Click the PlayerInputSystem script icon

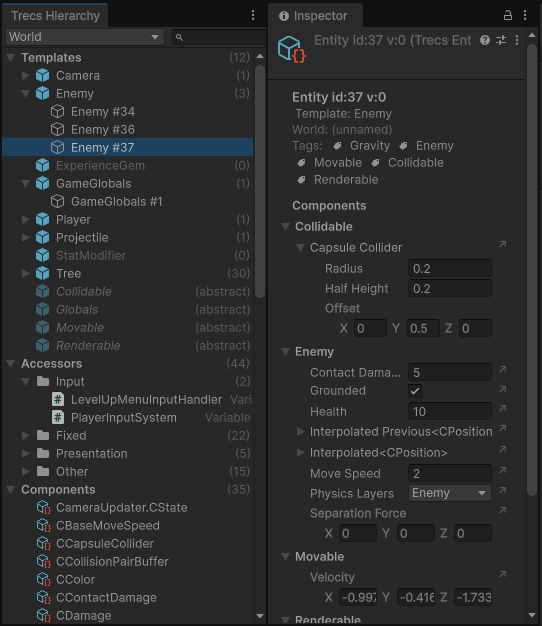[58, 418]
